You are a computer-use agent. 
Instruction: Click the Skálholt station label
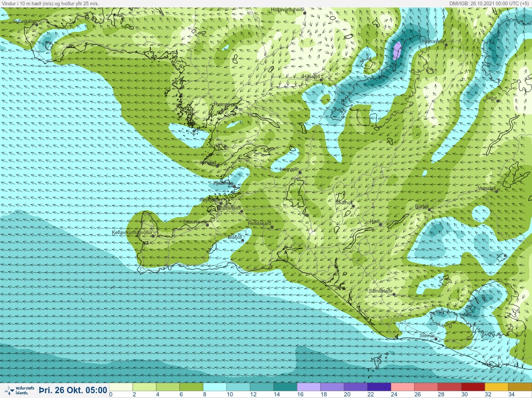tap(344, 203)
